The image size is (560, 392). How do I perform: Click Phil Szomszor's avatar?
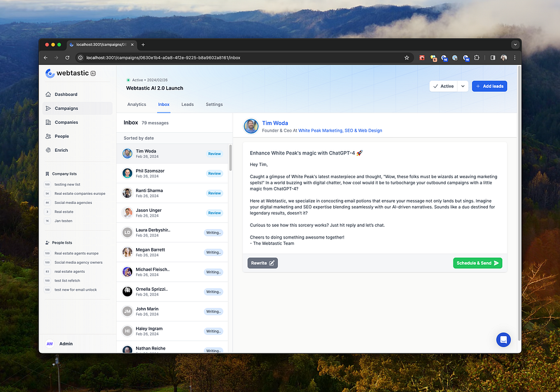pos(127,173)
